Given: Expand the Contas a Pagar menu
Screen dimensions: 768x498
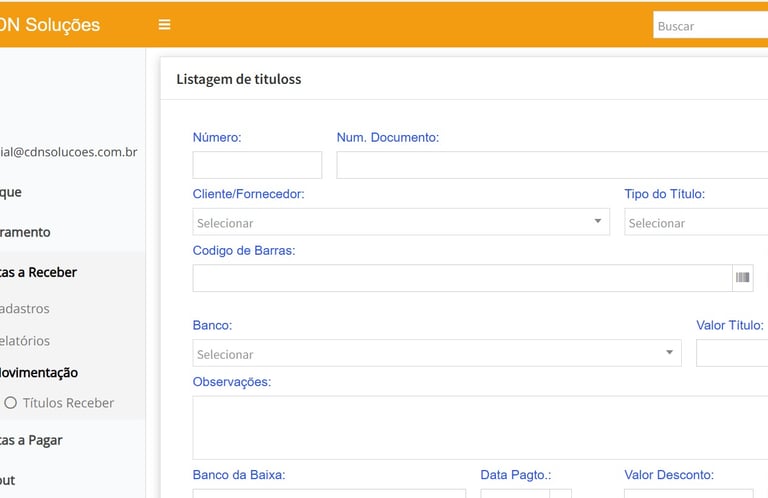Looking at the screenshot, I should (33, 440).
